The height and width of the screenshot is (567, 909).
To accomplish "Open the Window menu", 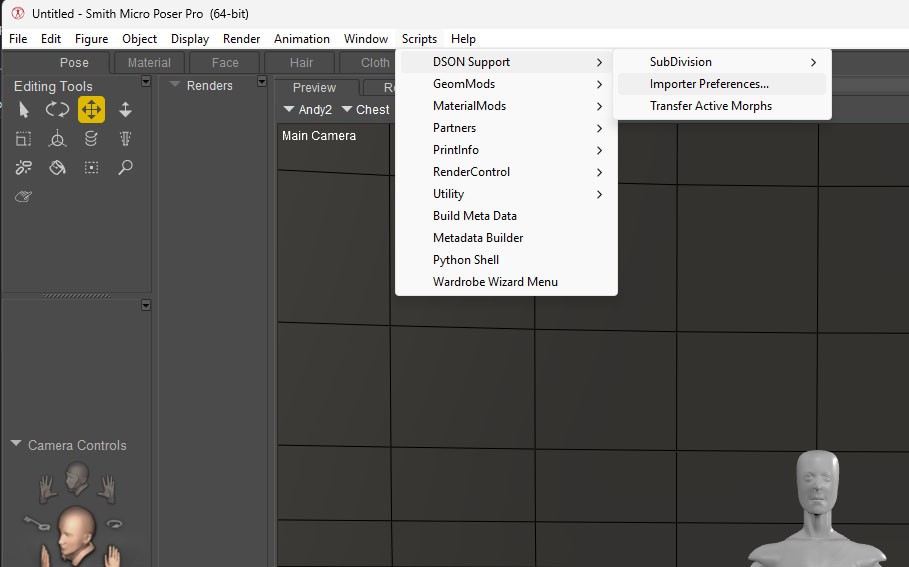I will pyautogui.click(x=366, y=39).
